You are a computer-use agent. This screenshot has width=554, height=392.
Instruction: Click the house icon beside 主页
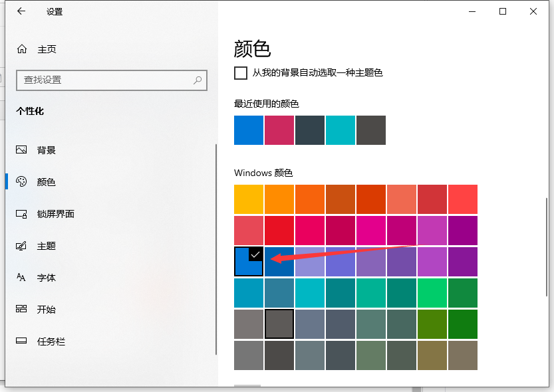pyautogui.click(x=21, y=49)
